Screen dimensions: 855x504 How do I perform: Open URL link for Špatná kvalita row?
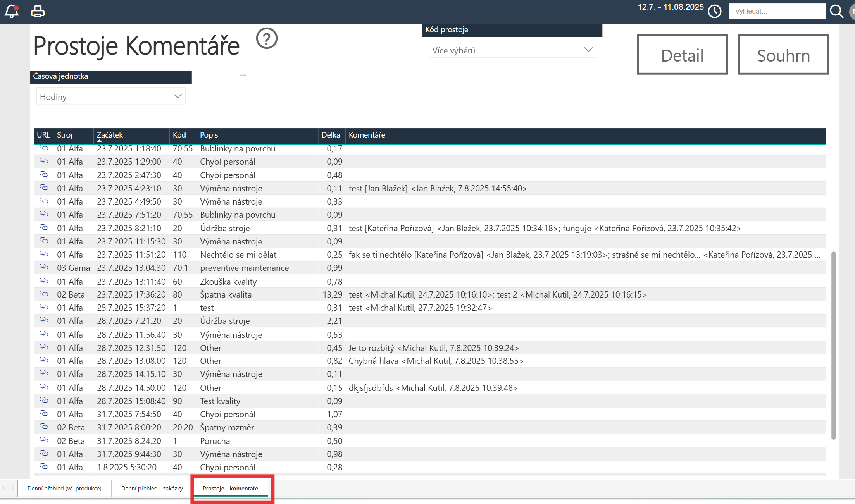(44, 294)
